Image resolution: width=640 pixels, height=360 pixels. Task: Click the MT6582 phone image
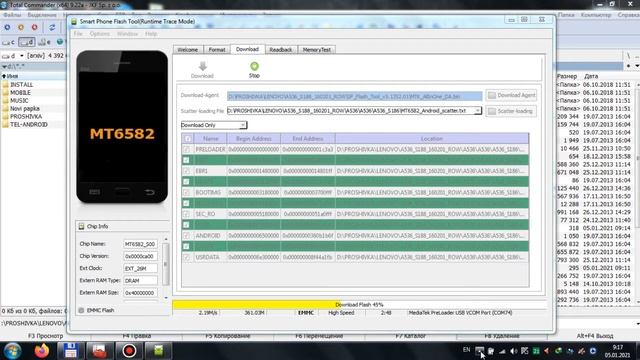(122, 127)
